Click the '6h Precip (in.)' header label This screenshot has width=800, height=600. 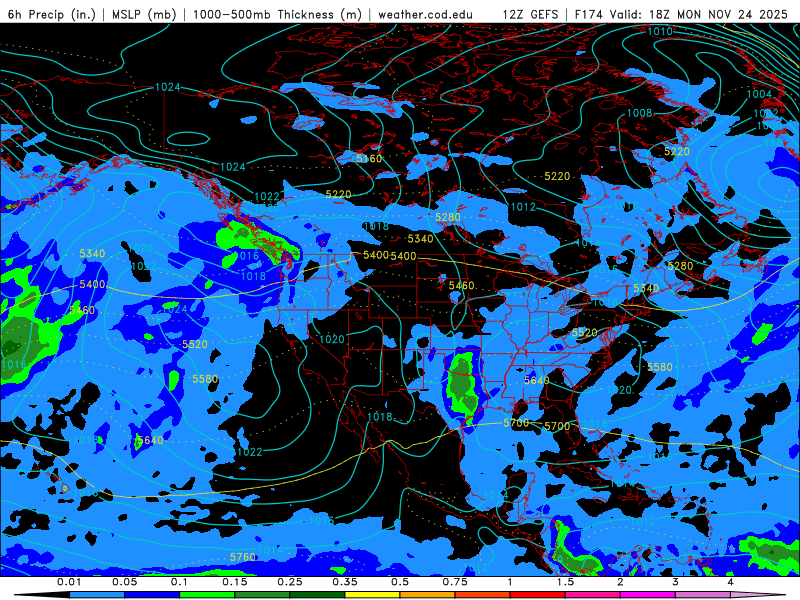[52, 14]
